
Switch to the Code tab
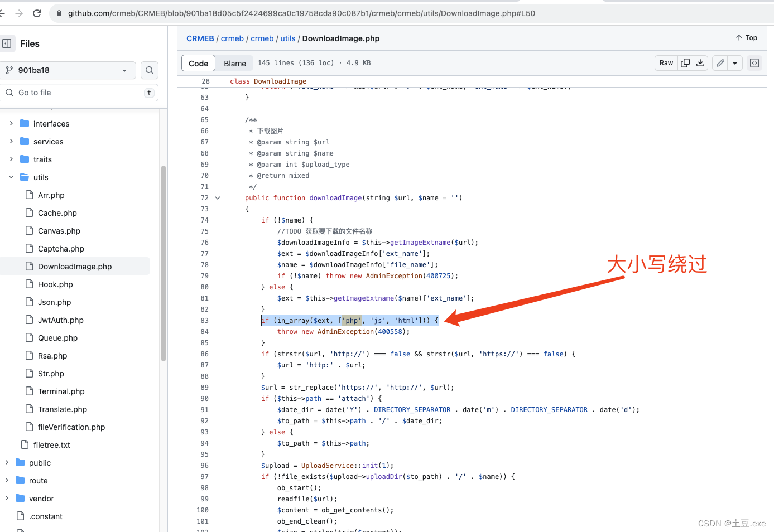point(198,64)
